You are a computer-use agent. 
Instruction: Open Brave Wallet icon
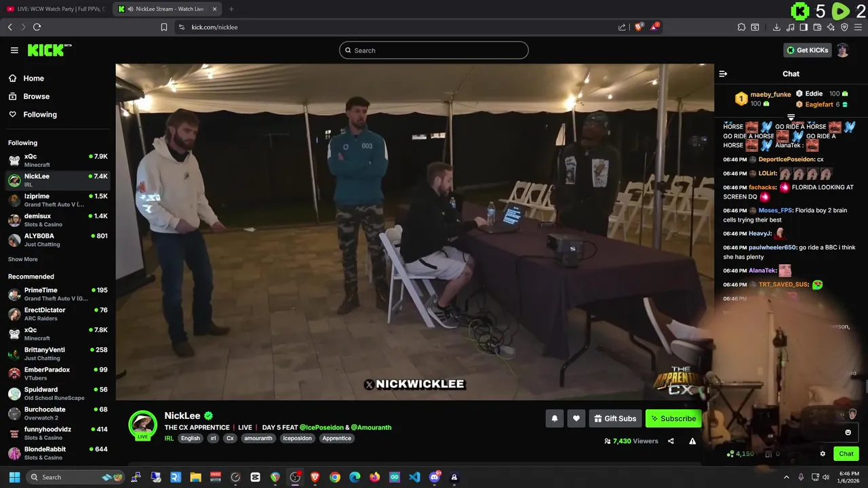click(817, 27)
